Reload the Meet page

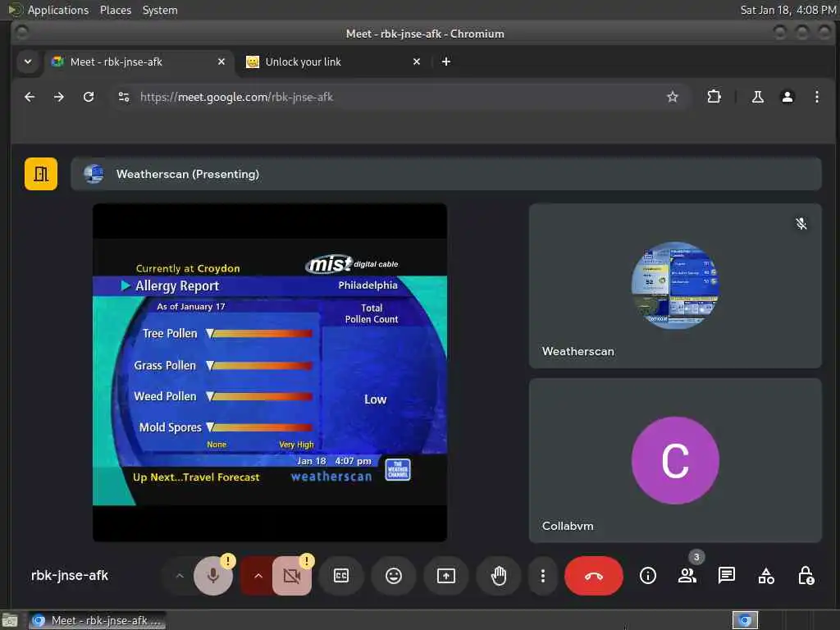point(89,97)
